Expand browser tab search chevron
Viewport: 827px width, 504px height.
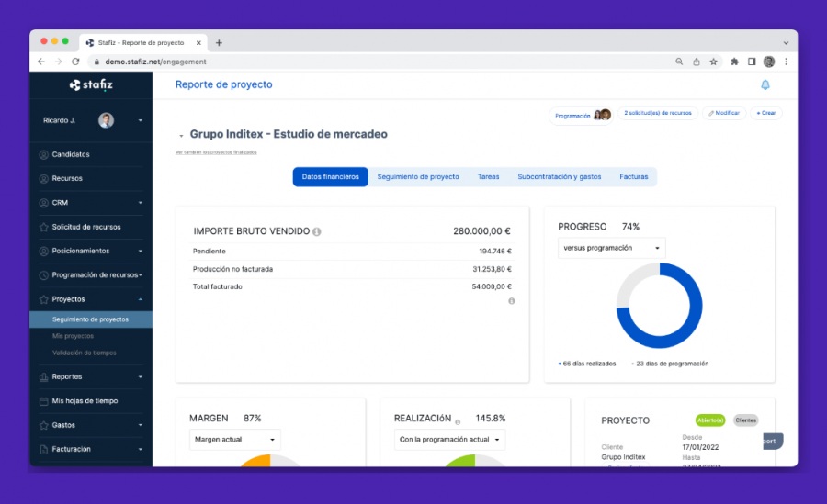tap(786, 43)
